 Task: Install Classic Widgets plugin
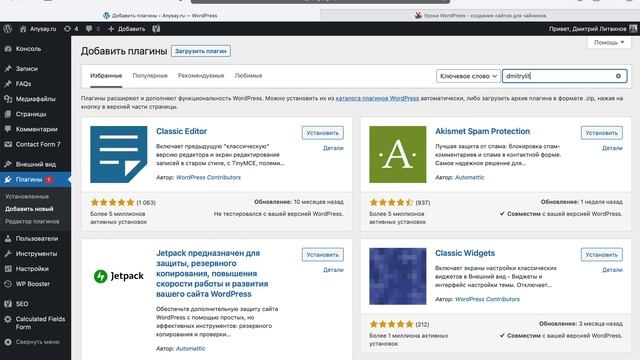(602, 255)
